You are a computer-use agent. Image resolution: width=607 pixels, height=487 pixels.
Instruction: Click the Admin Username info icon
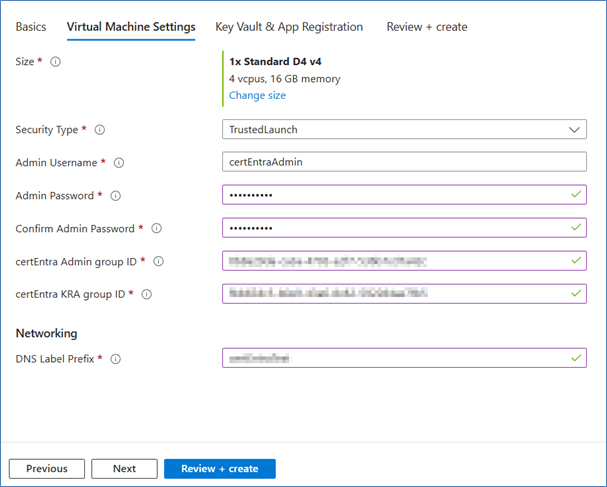[x=119, y=163]
